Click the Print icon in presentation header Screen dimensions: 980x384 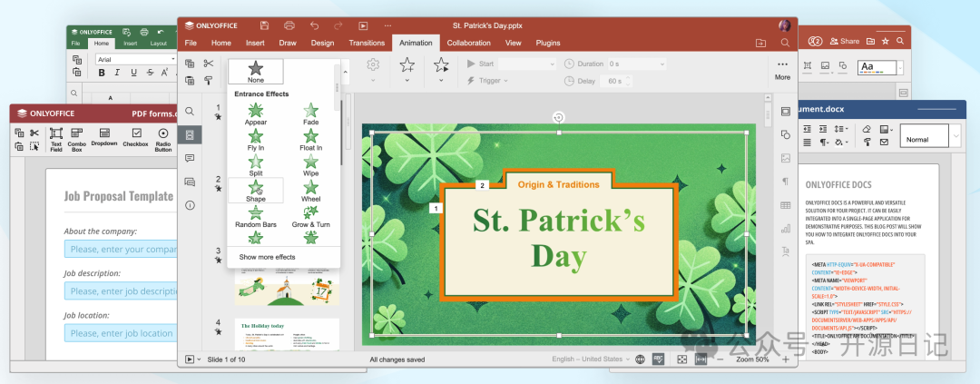click(x=289, y=25)
